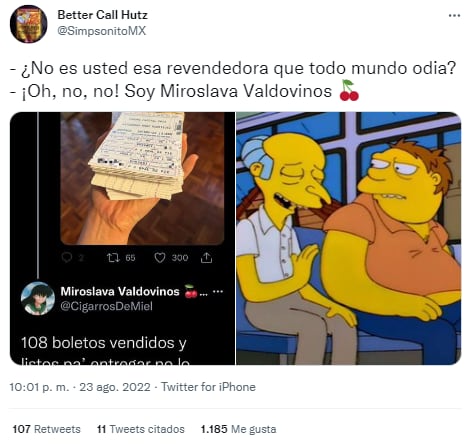Click retweet icon showing 65 in screenshot
This screenshot has width=475, height=445.
pyautogui.click(x=113, y=257)
